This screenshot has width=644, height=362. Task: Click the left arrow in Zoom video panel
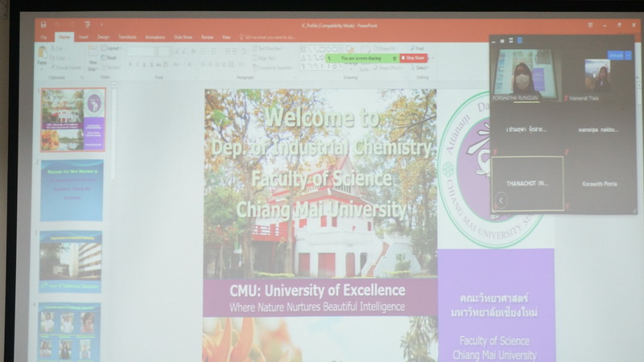click(x=502, y=200)
